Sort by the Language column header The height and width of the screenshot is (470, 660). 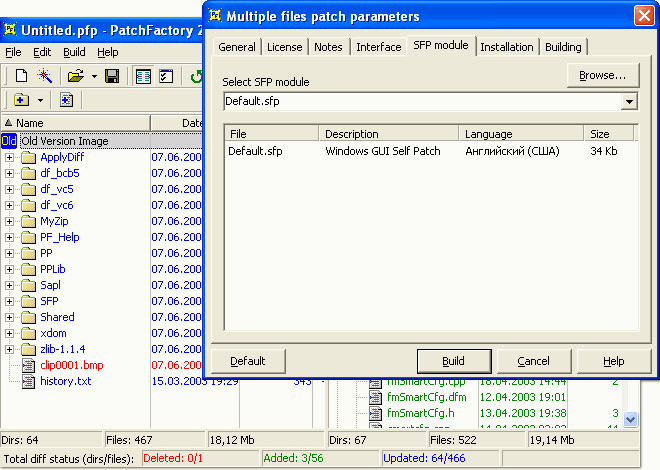point(522,134)
